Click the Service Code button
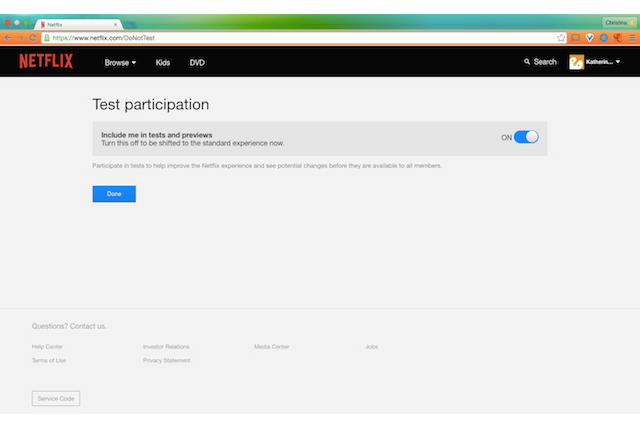Image resolution: width=640 pixels, height=426 pixels. click(x=56, y=398)
